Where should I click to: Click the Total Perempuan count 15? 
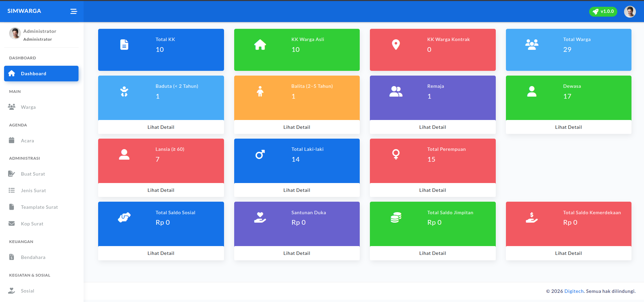pos(431,159)
